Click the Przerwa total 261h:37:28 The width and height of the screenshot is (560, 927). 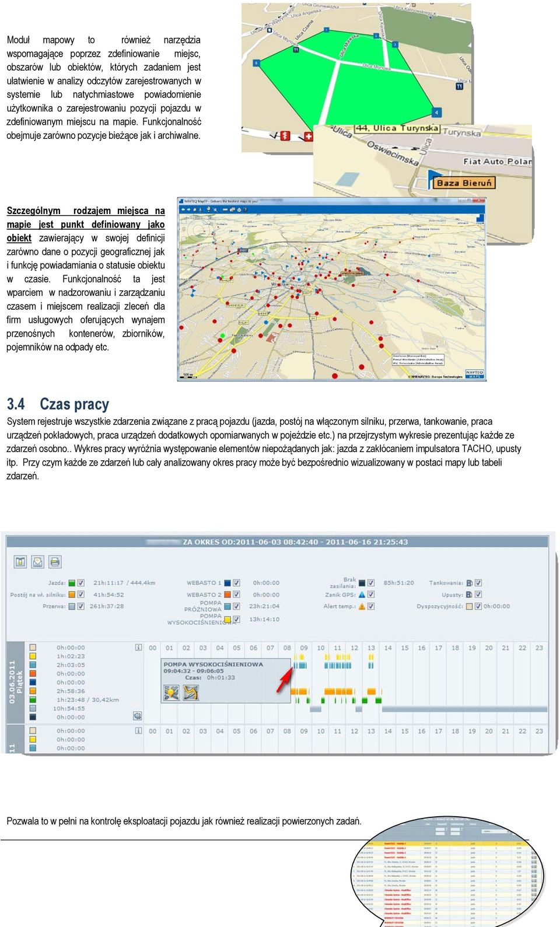click(x=107, y=606)
